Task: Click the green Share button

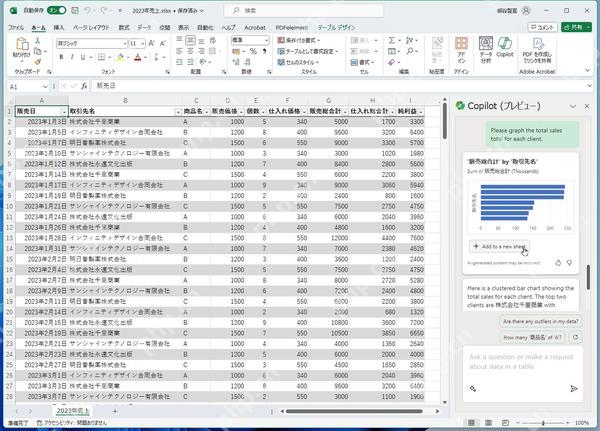Action: 576,27
